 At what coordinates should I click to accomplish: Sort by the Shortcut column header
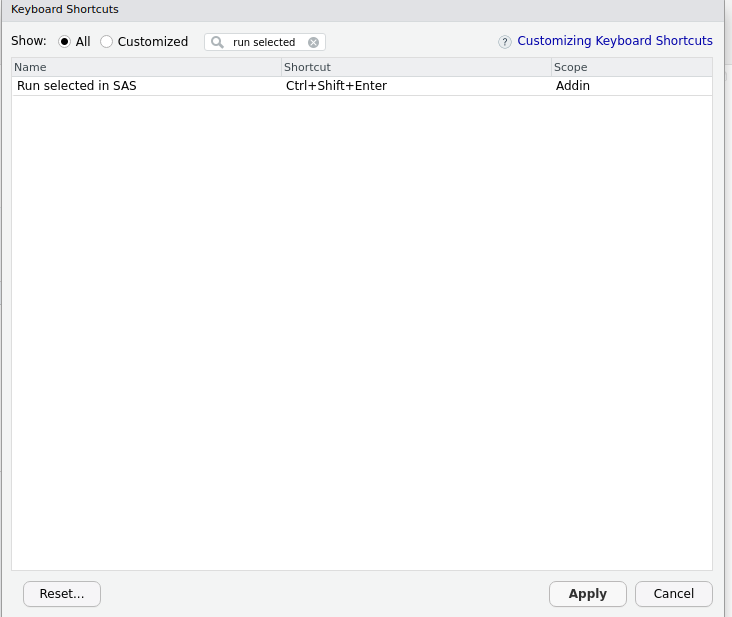click(x=416, y=67)
